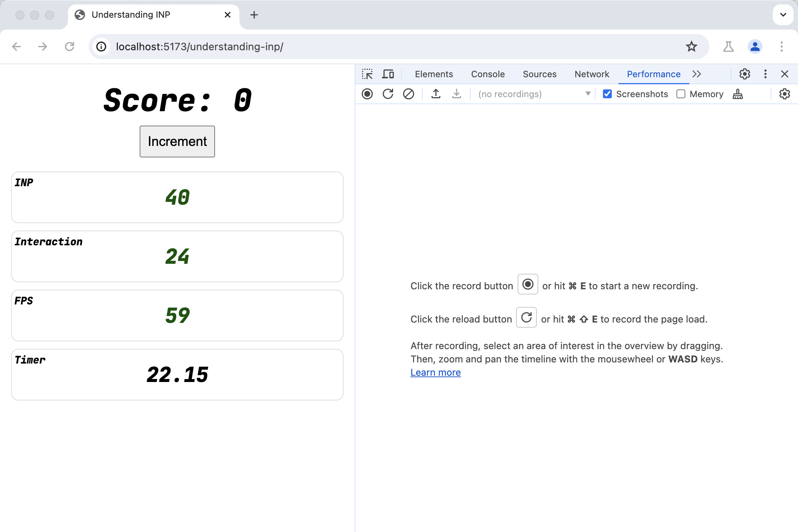Screen dimensions: 798x532
Task: Expand the recordings dropdown selector
Action: pyautogui.click(x=588, y=94)
